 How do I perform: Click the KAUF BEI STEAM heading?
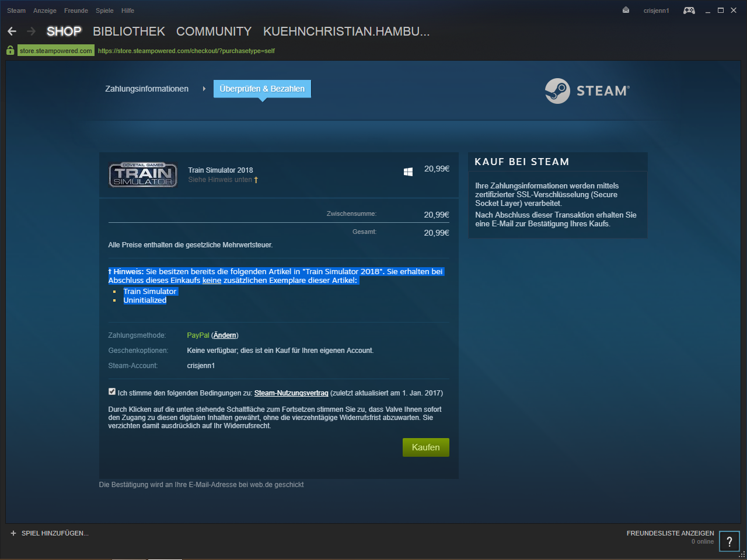tap(522, 162)
